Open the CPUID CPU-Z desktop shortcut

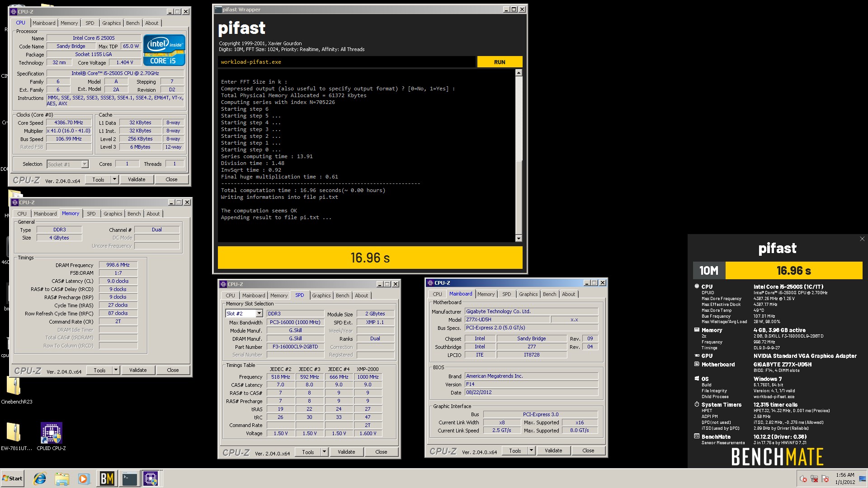[51, 436]
